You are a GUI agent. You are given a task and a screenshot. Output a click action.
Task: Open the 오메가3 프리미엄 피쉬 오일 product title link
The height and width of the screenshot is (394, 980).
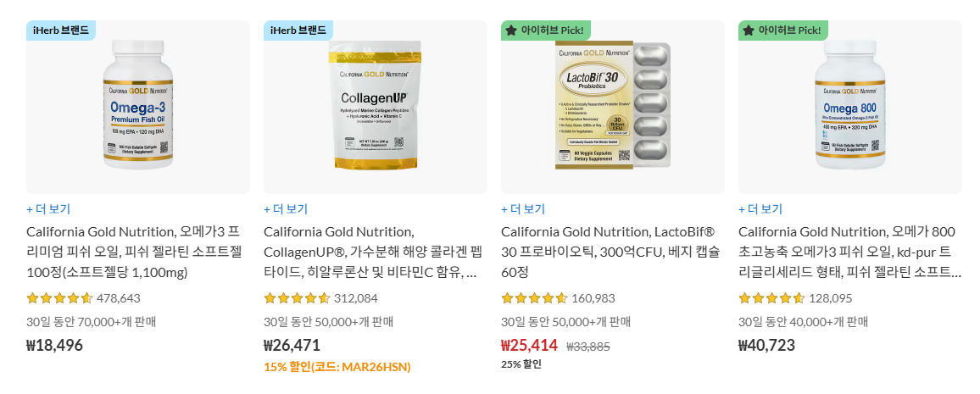tap(133, 252)
